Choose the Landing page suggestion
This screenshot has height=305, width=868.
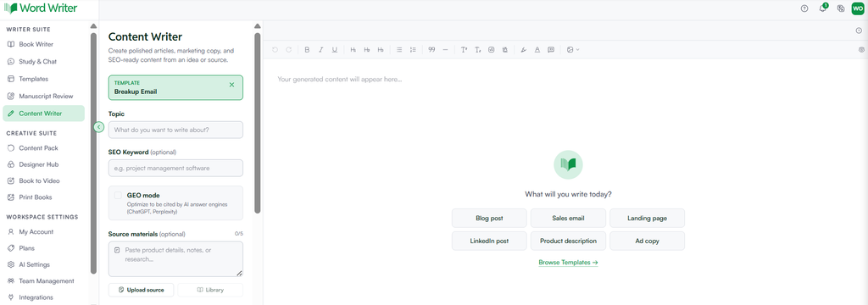pyautogui.click(x=647, y=218)
